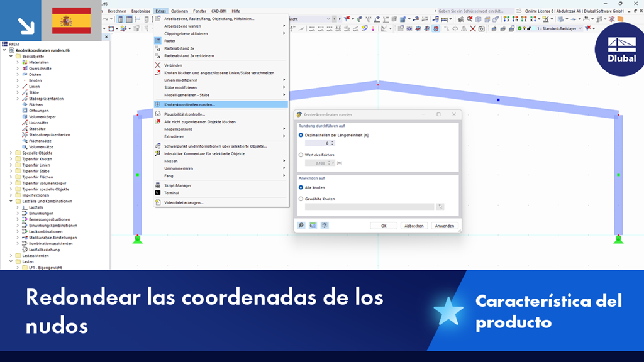This screenshot has width=644, height=362.
Task: Expand the Imperfektionen folder
Action: (11, 195)
